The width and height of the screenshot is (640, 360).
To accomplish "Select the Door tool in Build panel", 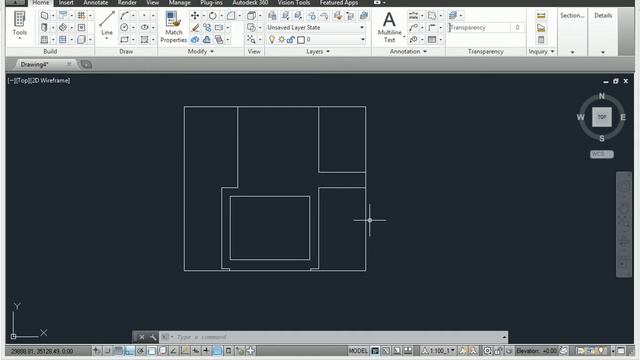I will pos(44,27).
